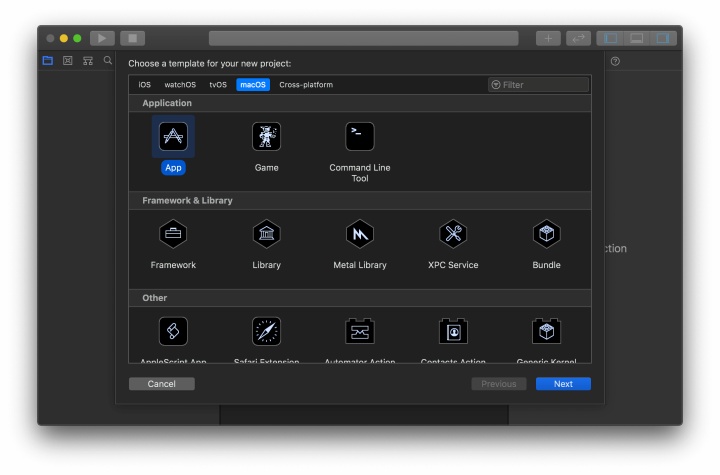Click the Application section header

(360, 103)
